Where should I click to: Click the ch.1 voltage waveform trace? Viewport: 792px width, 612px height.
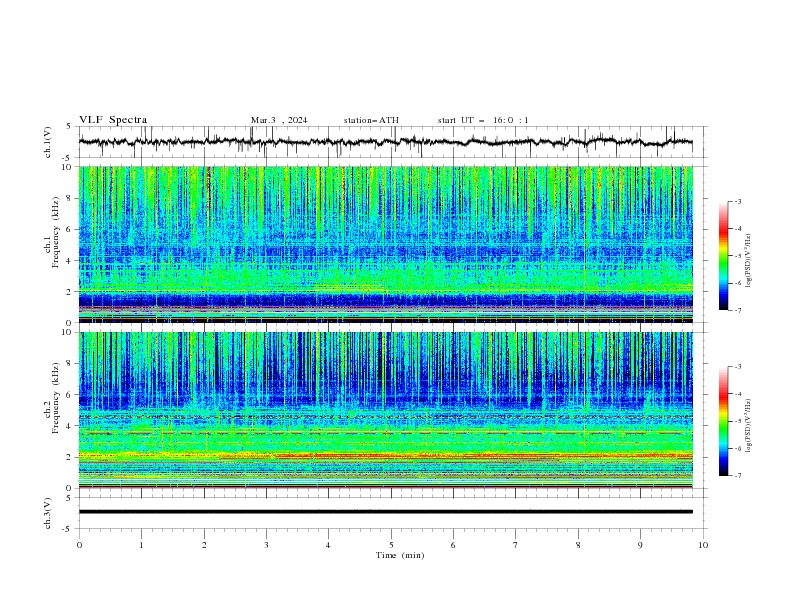click(385, 142)
